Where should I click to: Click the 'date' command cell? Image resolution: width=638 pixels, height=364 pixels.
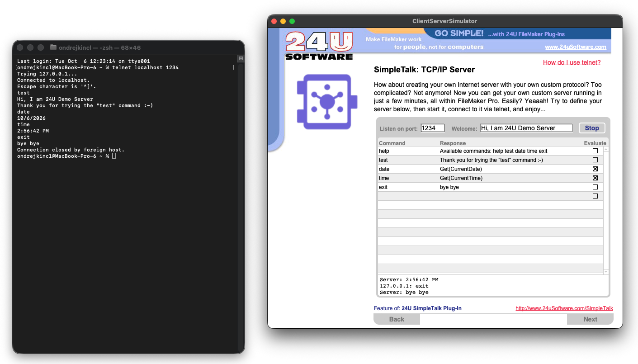pyautogui.click(x=408, y=169)
